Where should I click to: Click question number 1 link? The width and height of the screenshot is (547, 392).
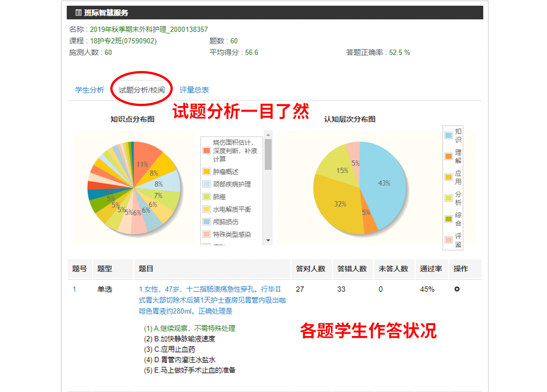click(x=75, y=289)
